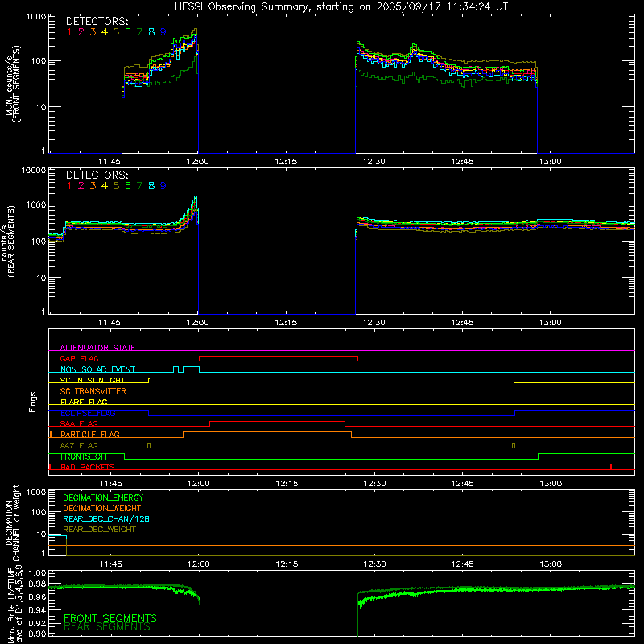Screen dimensions: 644x644
Task: Click the REAR_DEC_WEIGHT legend entry
Action: tap(99, 530)
